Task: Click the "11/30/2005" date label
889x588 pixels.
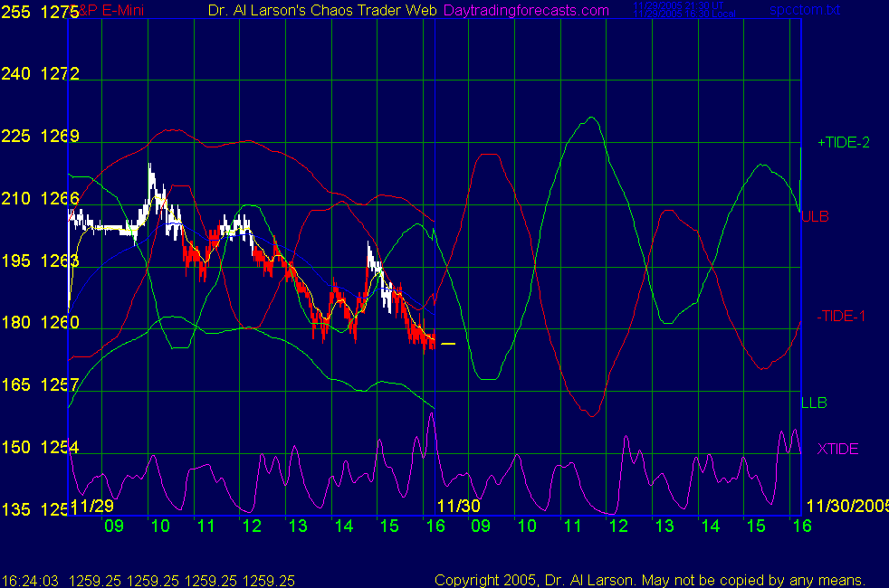Action: point(847,506)
